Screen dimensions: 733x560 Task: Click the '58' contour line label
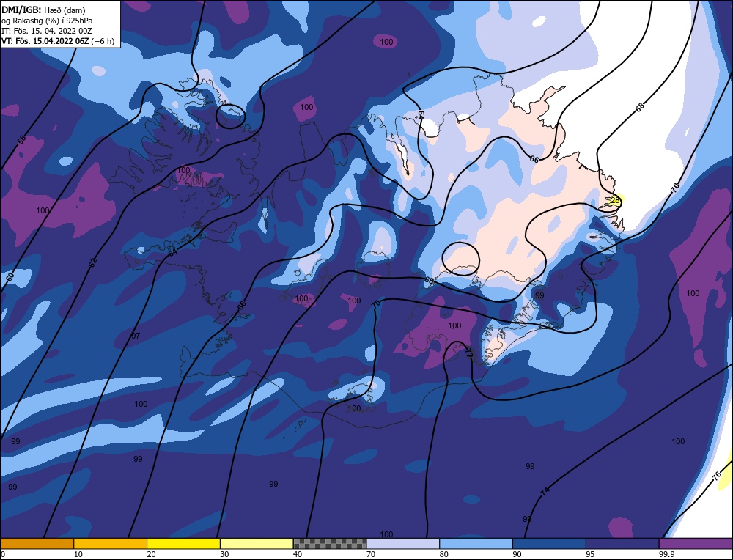[22, 140]
